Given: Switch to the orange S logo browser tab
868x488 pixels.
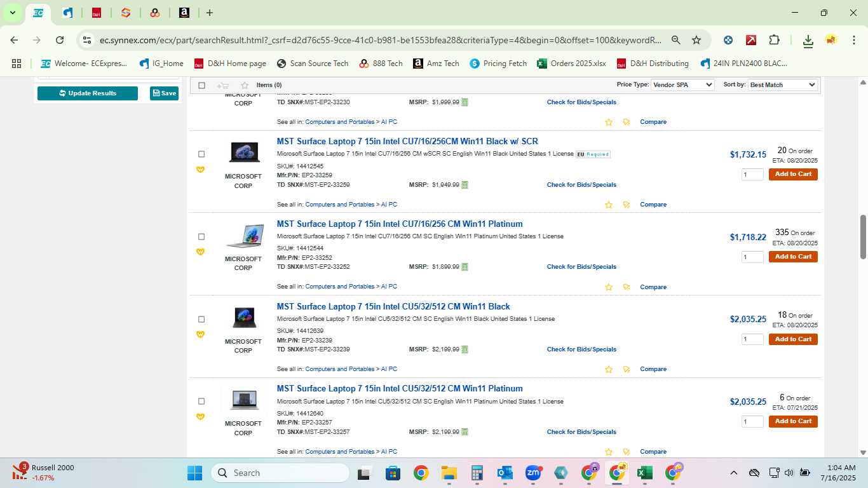Looking at the screenshot, I should (126, 13).
